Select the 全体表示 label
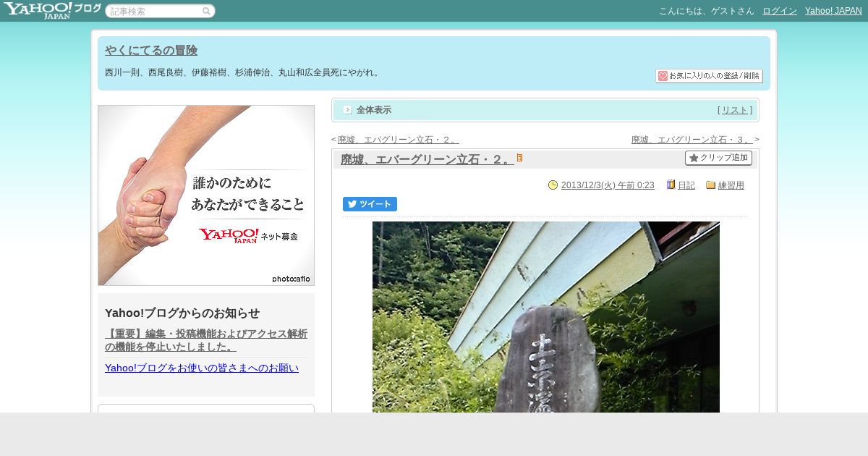 374,110
